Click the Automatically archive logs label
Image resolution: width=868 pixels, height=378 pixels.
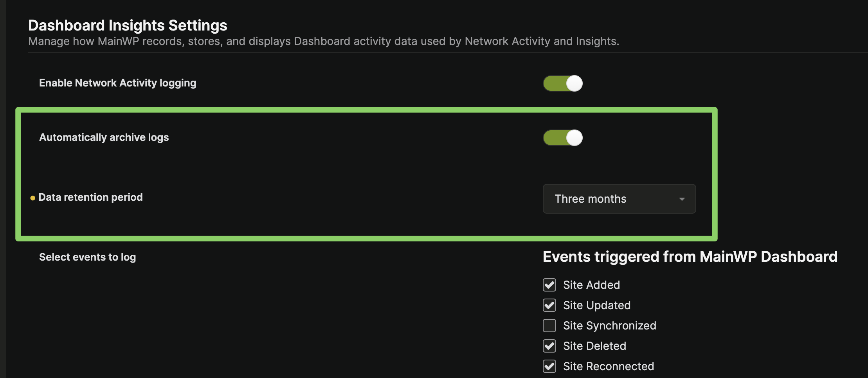(104, 137)
